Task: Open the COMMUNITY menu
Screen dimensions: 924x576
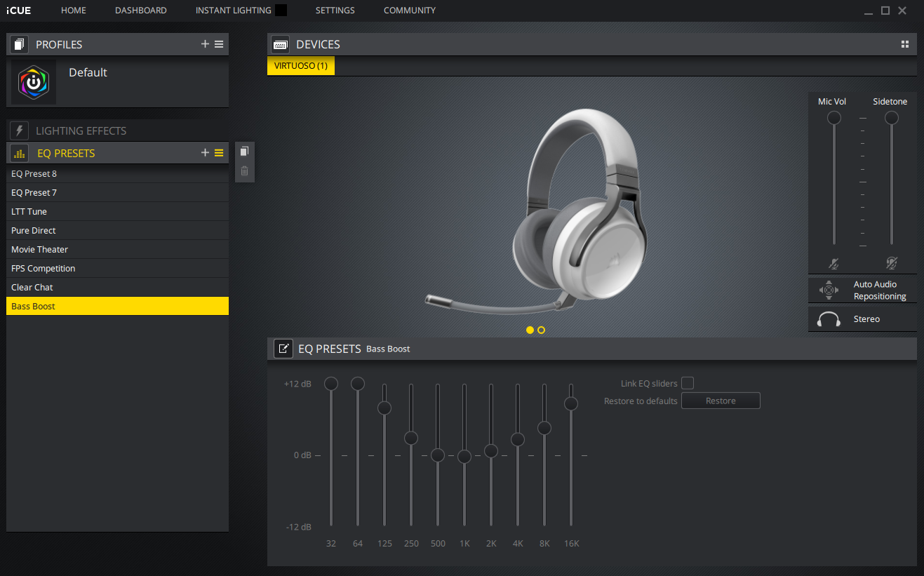Action: coord(410,11)
